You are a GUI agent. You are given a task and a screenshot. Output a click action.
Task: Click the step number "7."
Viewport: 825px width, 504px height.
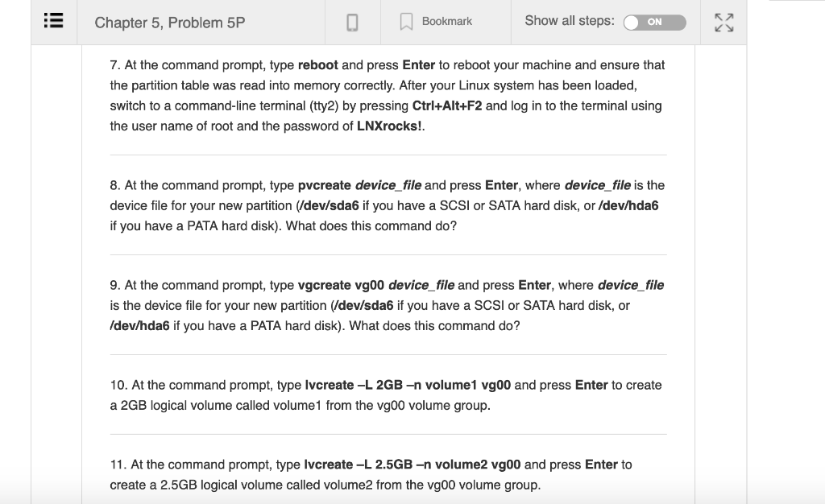pos(114,64)
